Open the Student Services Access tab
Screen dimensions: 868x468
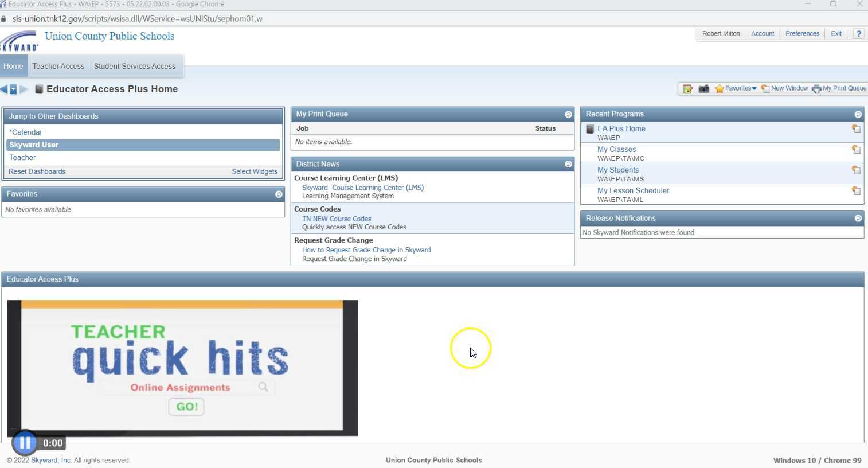point(135,67)
